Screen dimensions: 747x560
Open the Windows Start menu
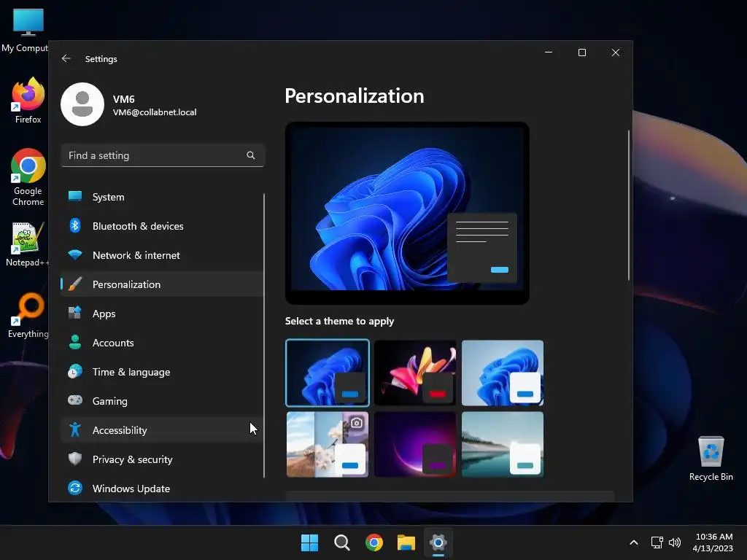click(x=309, y=542)
